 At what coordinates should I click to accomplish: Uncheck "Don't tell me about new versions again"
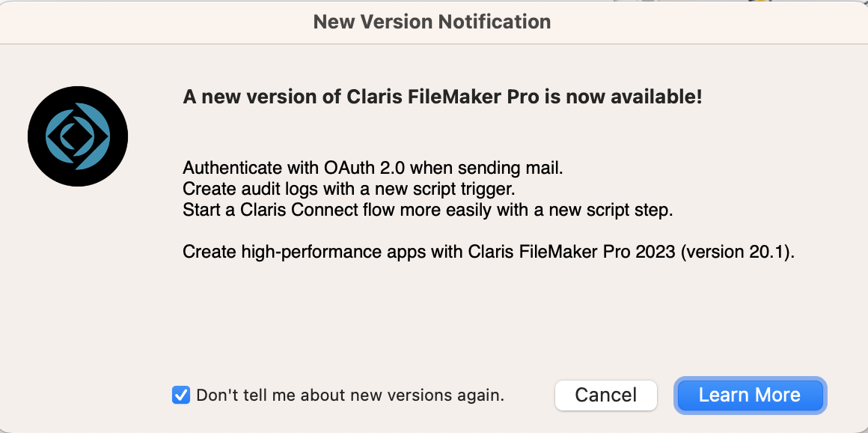click(181, 395)
